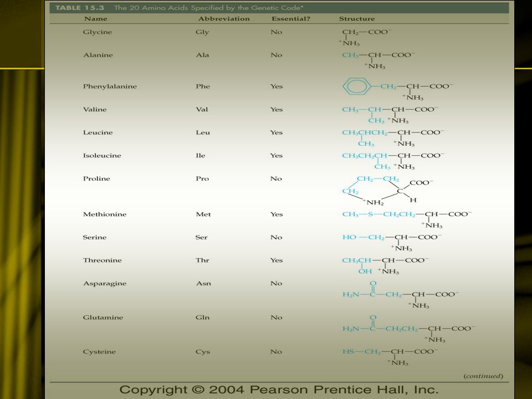Viewport: 532px width, 399px height.
Task: Click the name 'Cysteine'
Action: (x=99, y=352)
